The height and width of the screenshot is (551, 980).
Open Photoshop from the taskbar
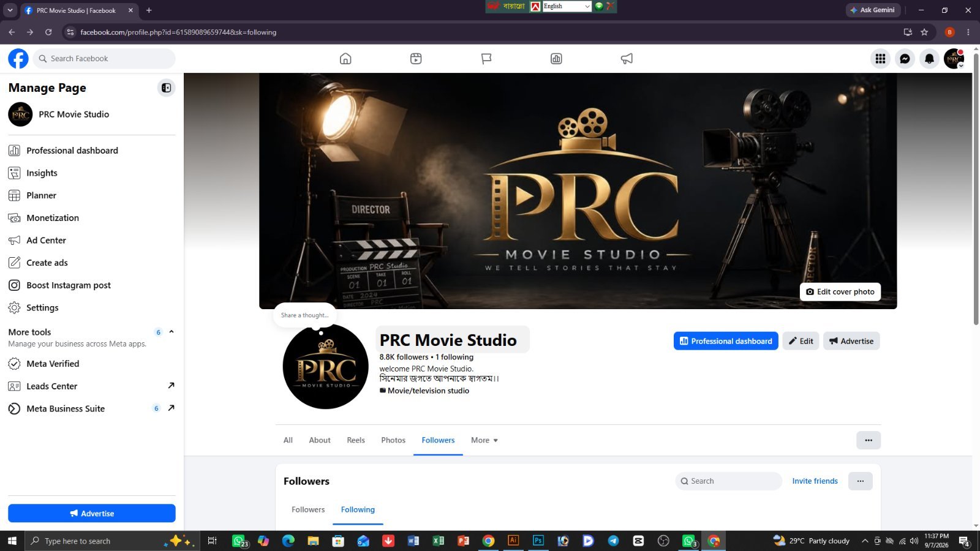[x=538, y=541]
